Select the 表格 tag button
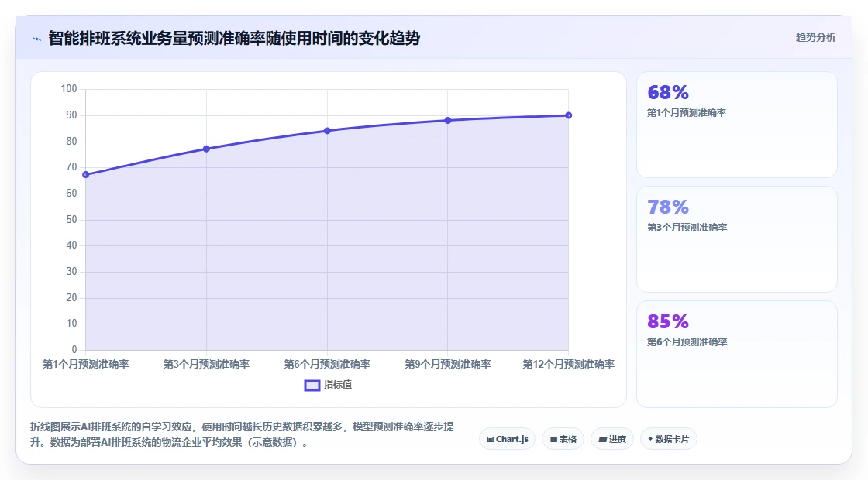 [563, 439]
